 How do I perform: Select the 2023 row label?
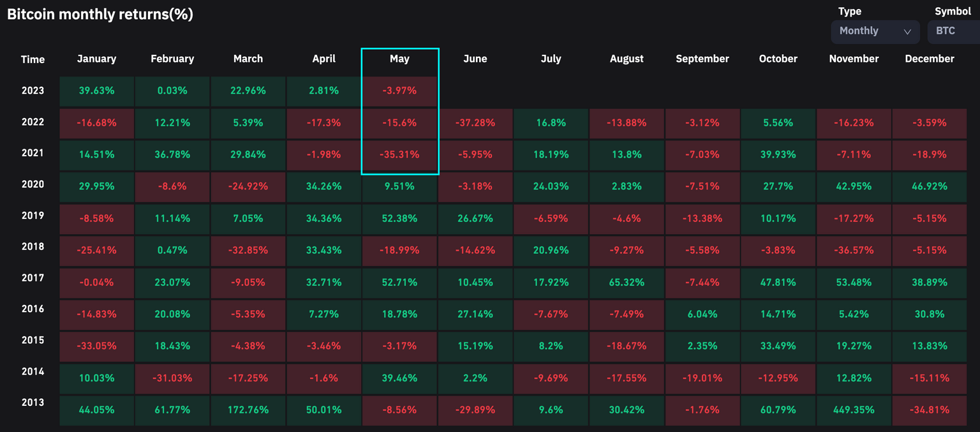[33, 91]
